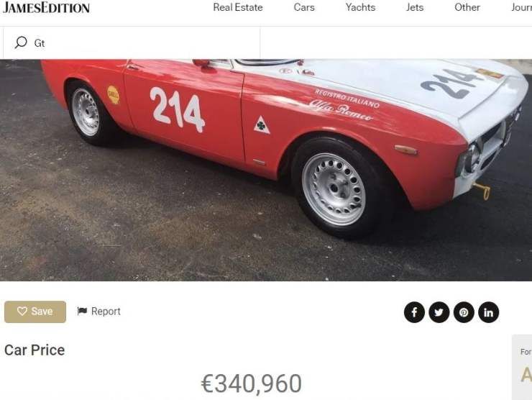Click the search magnifier icon
Image resolution: width=532 pixels, height=400 pixels.
coord(21,42)
